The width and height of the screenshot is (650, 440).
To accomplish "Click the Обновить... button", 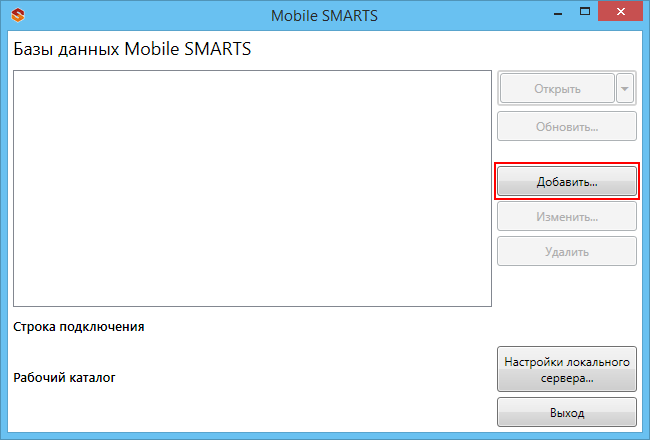I will pos(567,126).
